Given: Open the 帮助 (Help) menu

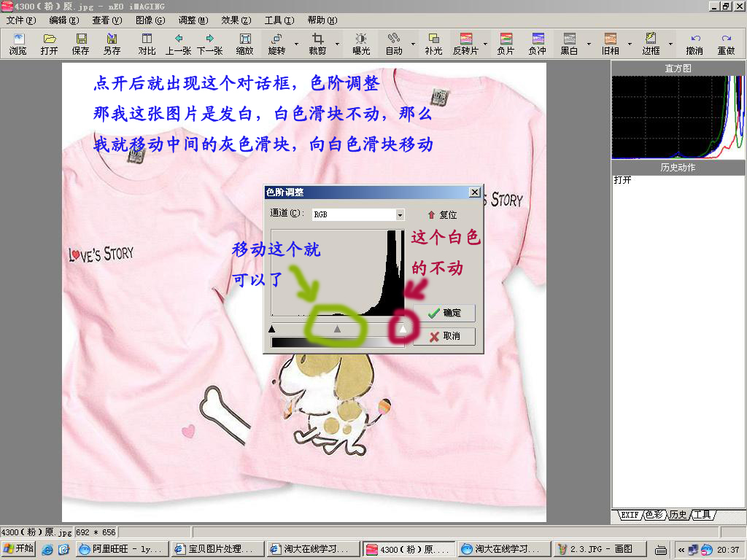Looking at the screenshot, I should coord(322,20).
